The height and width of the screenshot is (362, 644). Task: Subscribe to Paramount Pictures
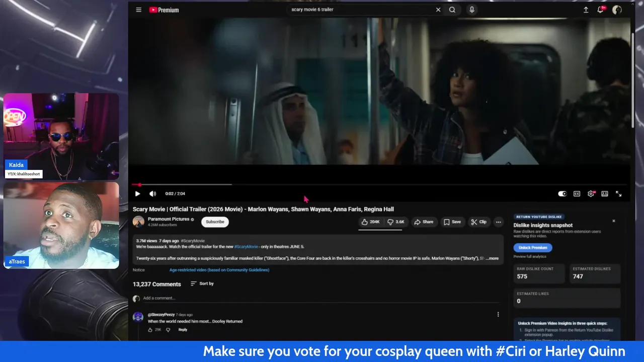pos(215,222)
